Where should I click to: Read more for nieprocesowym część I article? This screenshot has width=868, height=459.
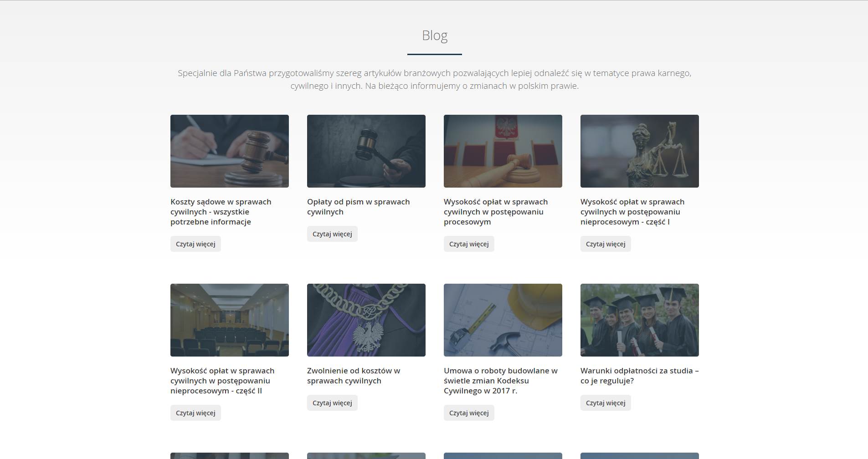[x=606, y=244]
